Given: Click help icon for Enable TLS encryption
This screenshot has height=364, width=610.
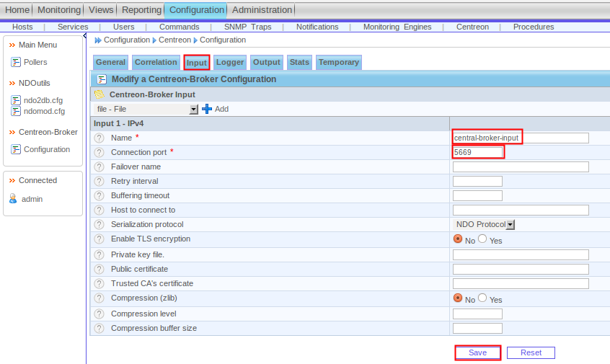Looking at the screenshot, I should [100, 239].
